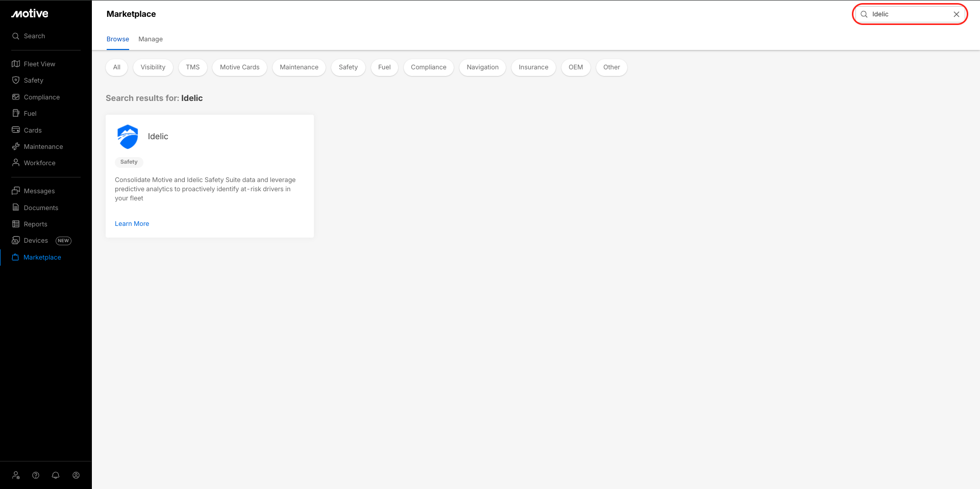The width and height of the screenshot is (980, 489).
Task: Select the Other filter chip
Action: (x=611, y=67)
